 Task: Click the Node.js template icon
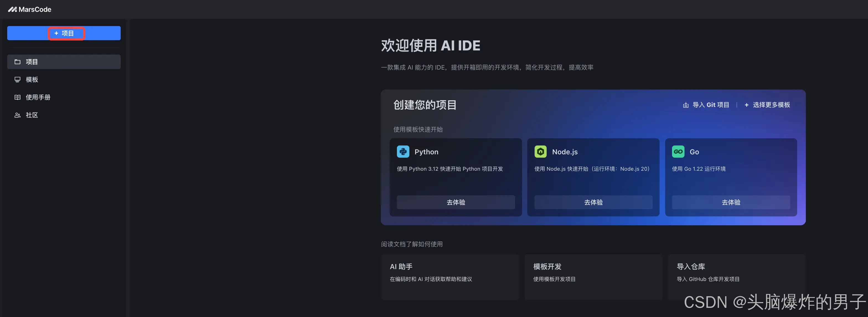[x=541, y=151]
